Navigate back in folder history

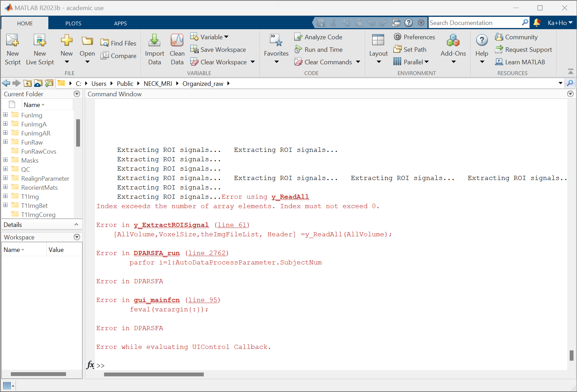tap(6, 83)
